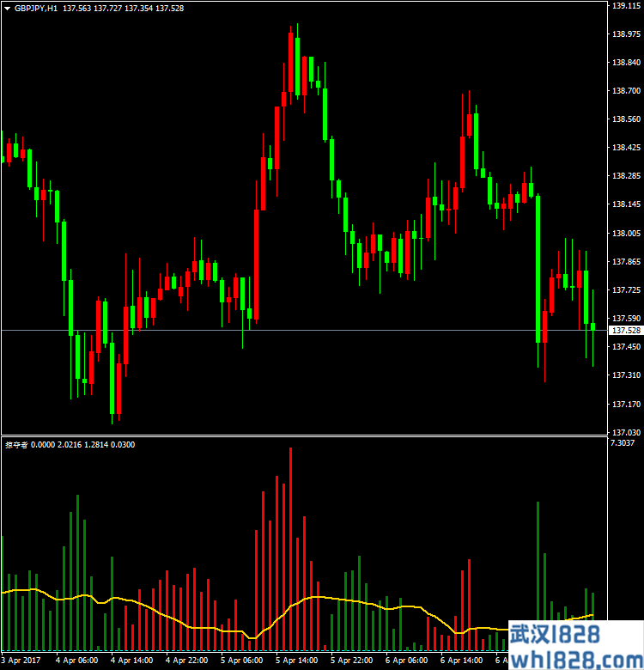
Task: Open the chart dropdown arrow beside GBPJPY,H1
Action: point(7,9)
